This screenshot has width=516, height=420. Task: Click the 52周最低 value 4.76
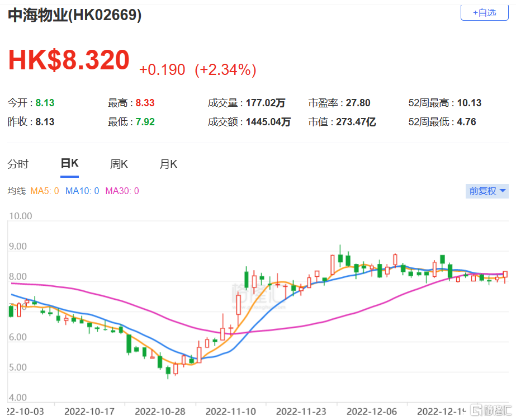(466, 122)
